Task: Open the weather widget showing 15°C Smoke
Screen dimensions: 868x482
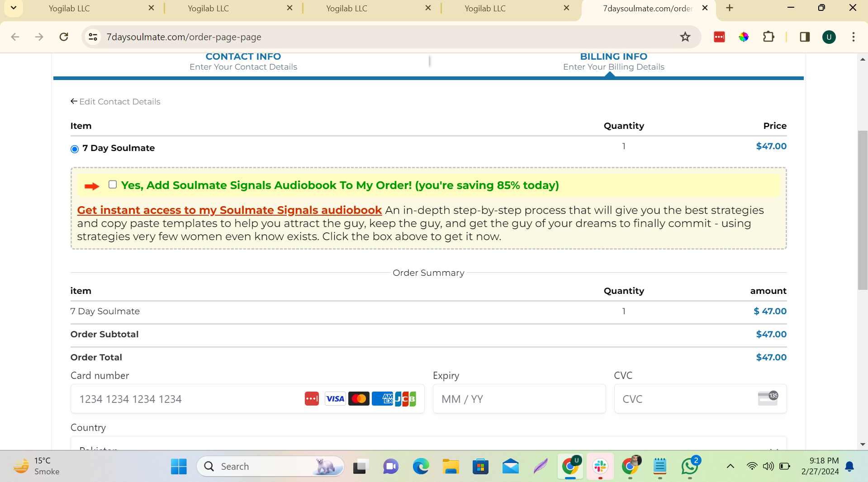Action: coord(36,466)
